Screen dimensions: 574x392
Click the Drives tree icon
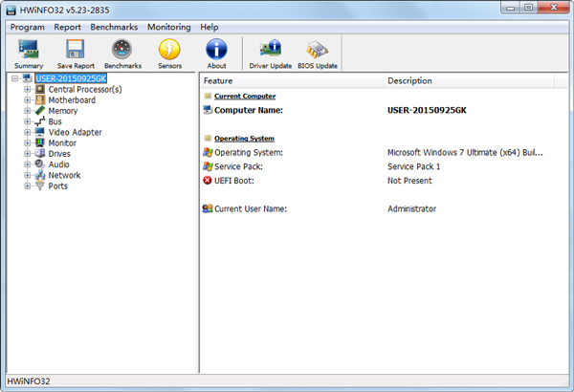tap(40, 153)
